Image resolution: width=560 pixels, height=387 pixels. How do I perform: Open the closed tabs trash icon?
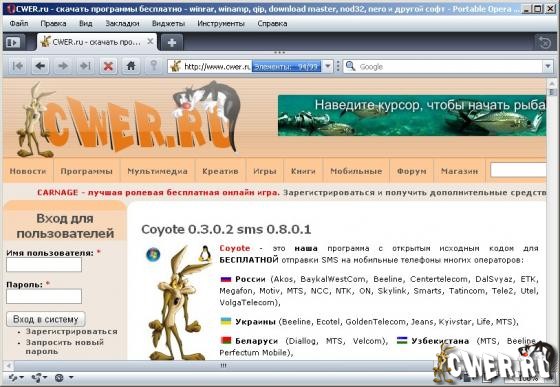tap(545, 42)
